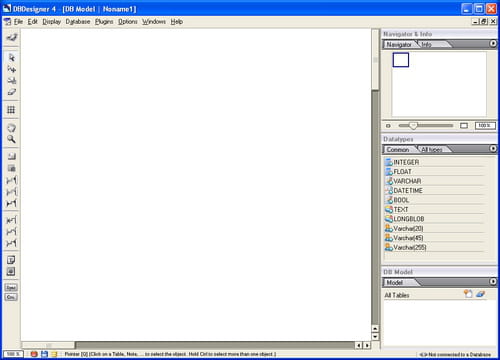Click the save icon in the status bar
The width and height of the screenshot is (500, 360).
[44, 354]
